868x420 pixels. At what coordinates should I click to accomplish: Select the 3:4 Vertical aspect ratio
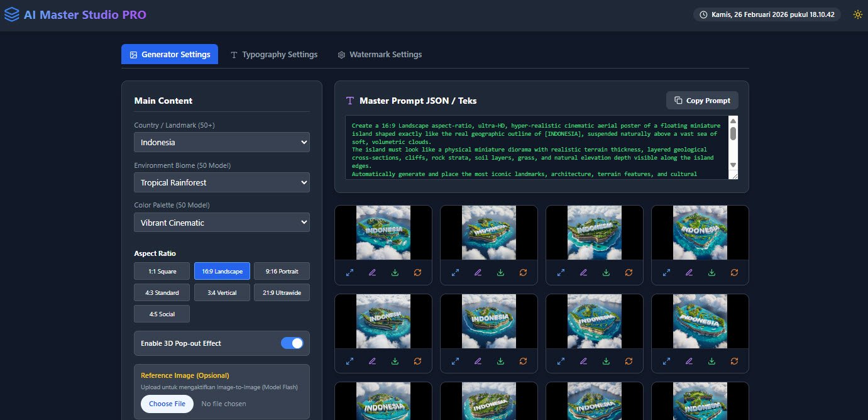[222, 293]
